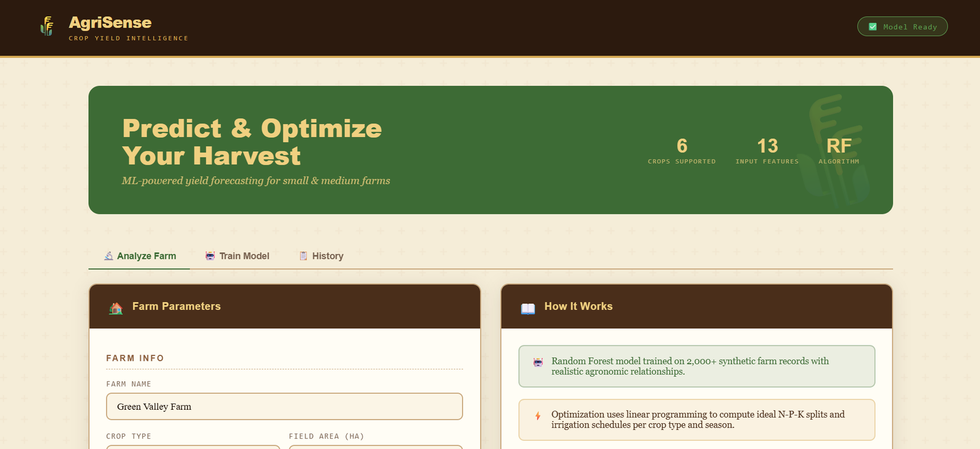
Task: Click the open book icon beside How It Works
Action: pos(528,308)
